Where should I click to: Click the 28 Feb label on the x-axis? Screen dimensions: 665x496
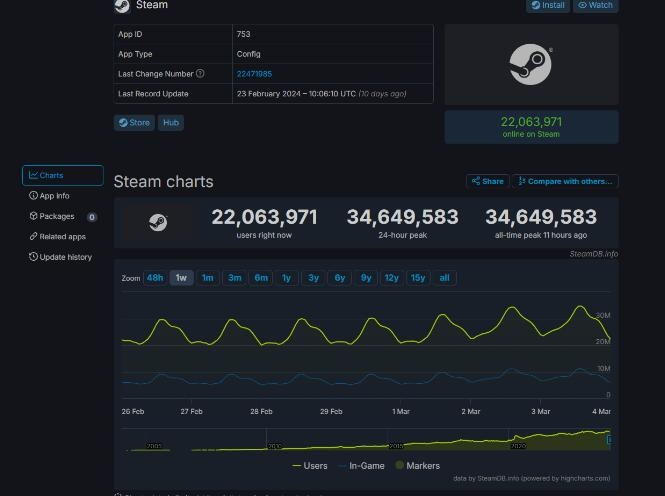[261, 411]
